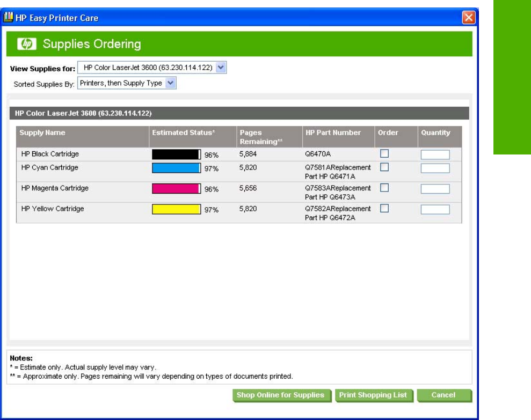Image resolution: width=531 pixels, height=420 pixels.
Task: Check the Order box for HP Cyan Cartridge
Action: [384, 167]
